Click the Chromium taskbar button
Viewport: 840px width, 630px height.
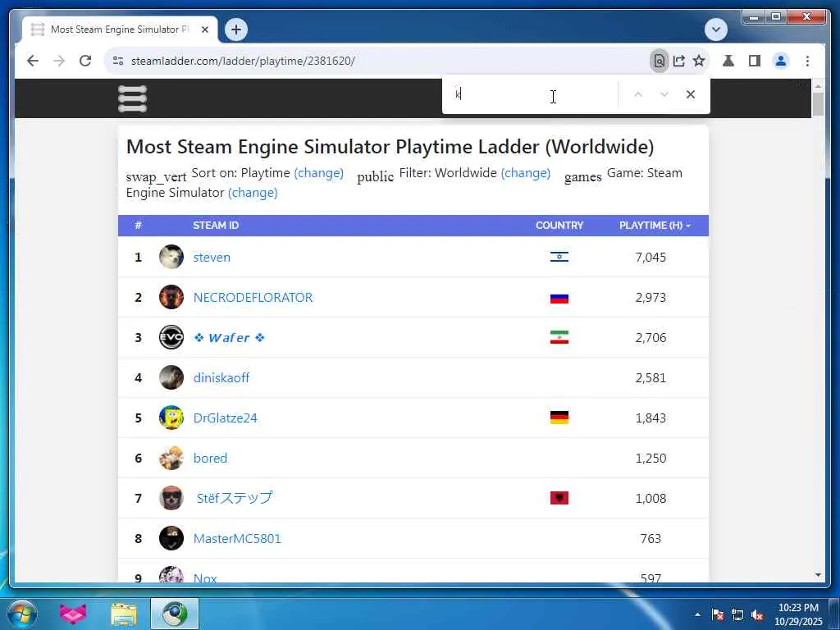(x=175, y=614)
